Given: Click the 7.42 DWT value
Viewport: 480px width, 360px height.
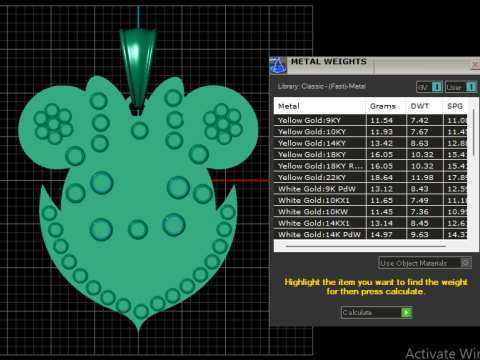Looking at the screenshot, I should tap(420, 120).
